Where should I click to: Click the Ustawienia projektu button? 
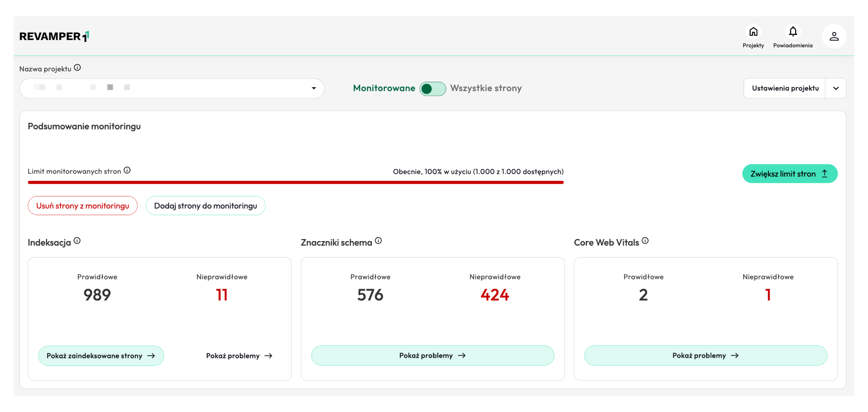pos(785,88)
